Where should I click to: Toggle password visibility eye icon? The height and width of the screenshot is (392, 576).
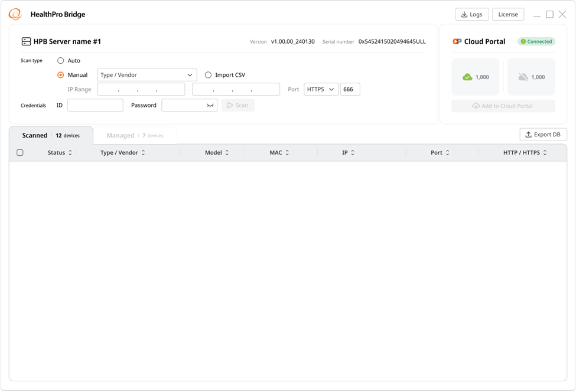pyautogui.click(x=210, y=105)
